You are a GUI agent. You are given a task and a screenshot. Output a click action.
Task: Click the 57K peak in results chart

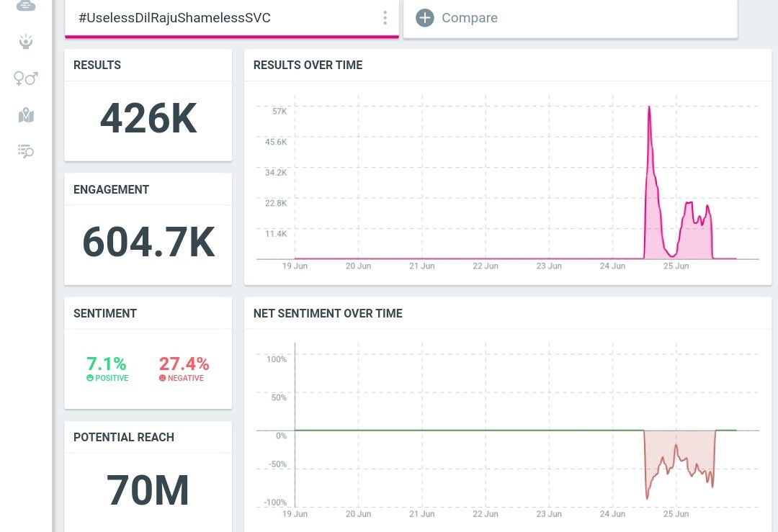coord(649,107)
